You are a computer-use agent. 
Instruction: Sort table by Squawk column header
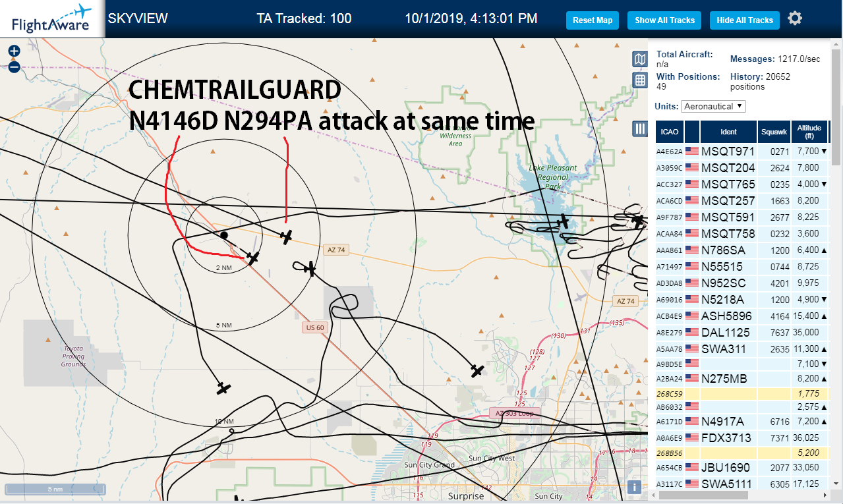(x=774, y=132)
